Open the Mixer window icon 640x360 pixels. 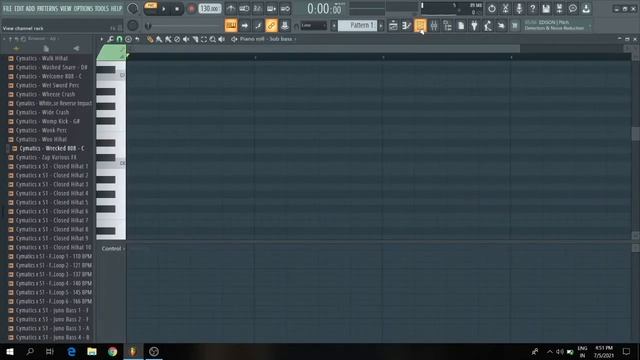pyautogui.click(x=434, y=26)
